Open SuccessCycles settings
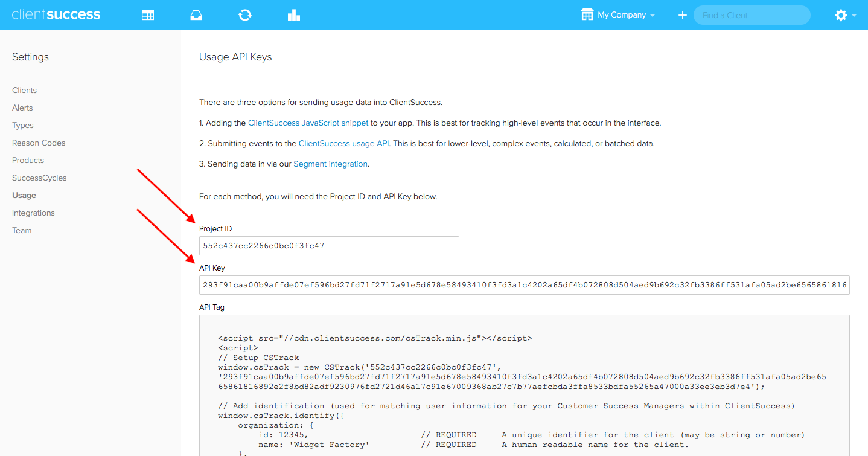868x456 pixels. coord(39,178)
